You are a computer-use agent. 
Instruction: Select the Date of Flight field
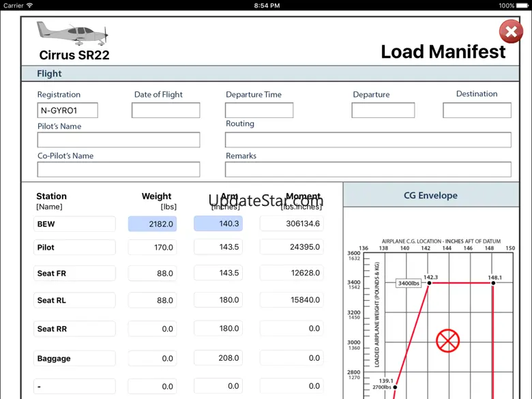click(x=166, y=110)
